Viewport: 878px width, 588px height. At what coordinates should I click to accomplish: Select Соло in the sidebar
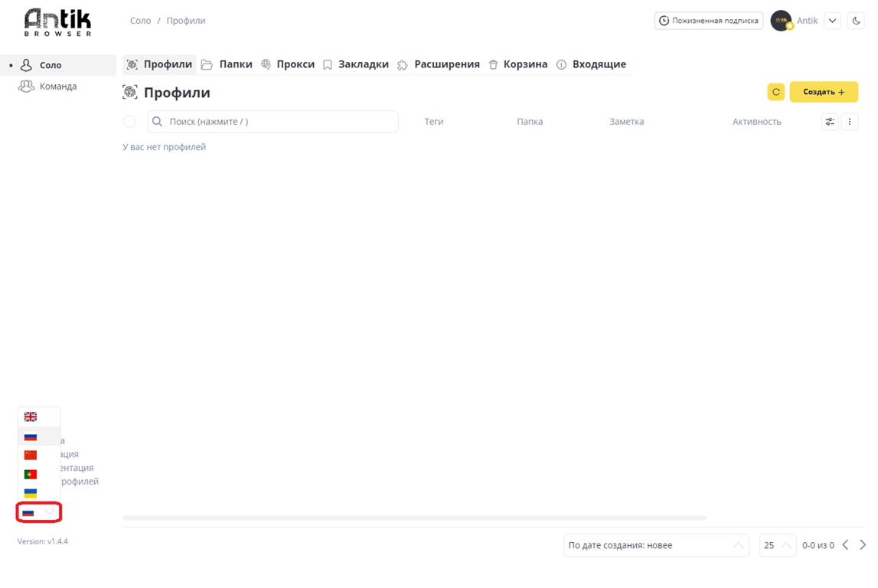(58, 65)
